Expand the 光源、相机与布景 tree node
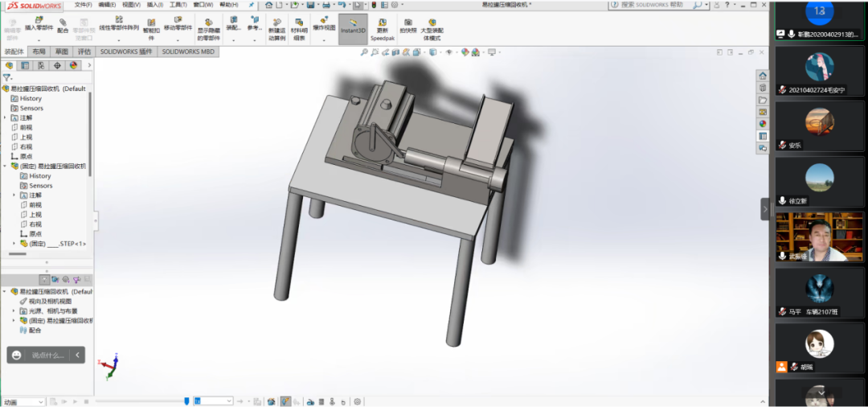Viewport: 868px width, 407px height. pyautogui.click(x=14, y=310)
